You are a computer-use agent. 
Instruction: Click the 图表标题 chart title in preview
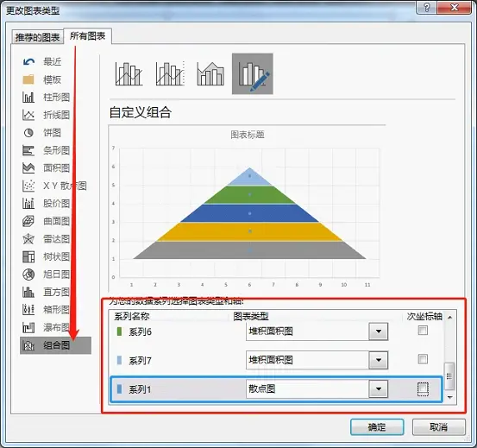pos(248,135)
